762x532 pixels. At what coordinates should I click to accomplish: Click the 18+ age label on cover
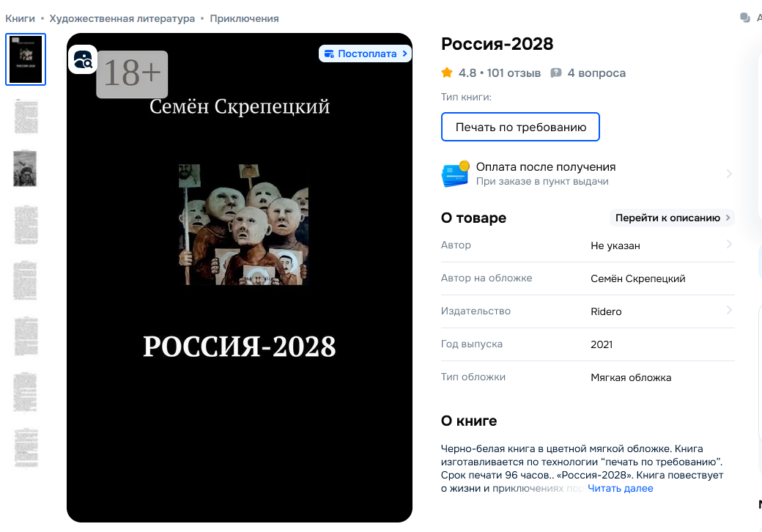click(132, 74)
